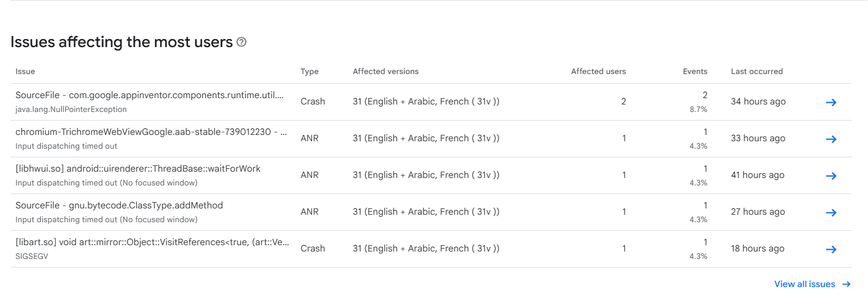
Task: Open chromium-TrichromeWebViewGoogle issue title
Action: (x=151, y=132)
